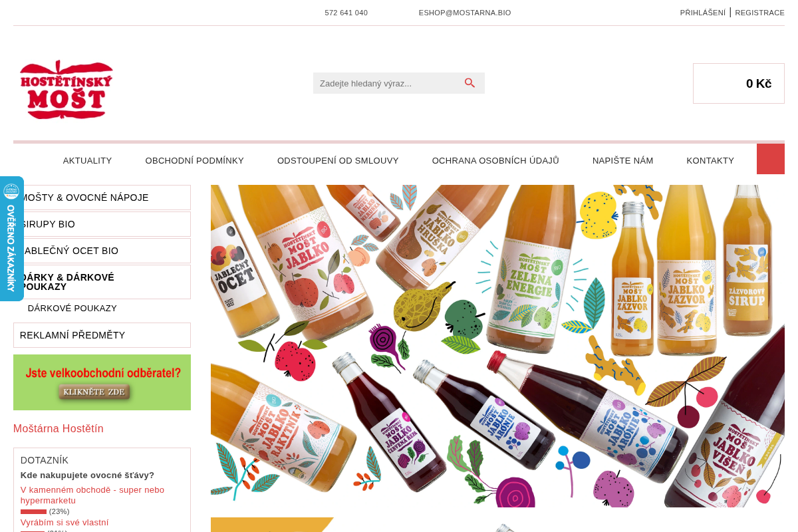Click the Přihlášení login link
Image resolution: width=798 pixels, height=532 pixels.
[x=703, y=13]
